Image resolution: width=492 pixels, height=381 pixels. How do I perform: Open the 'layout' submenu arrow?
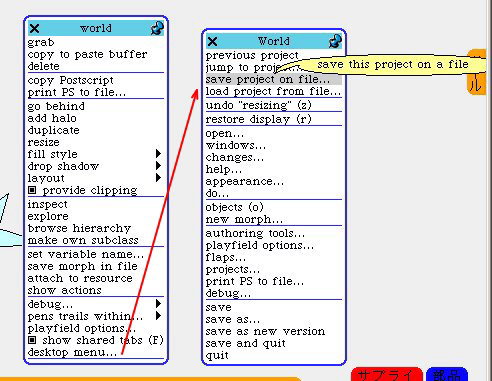coord(158,178)
